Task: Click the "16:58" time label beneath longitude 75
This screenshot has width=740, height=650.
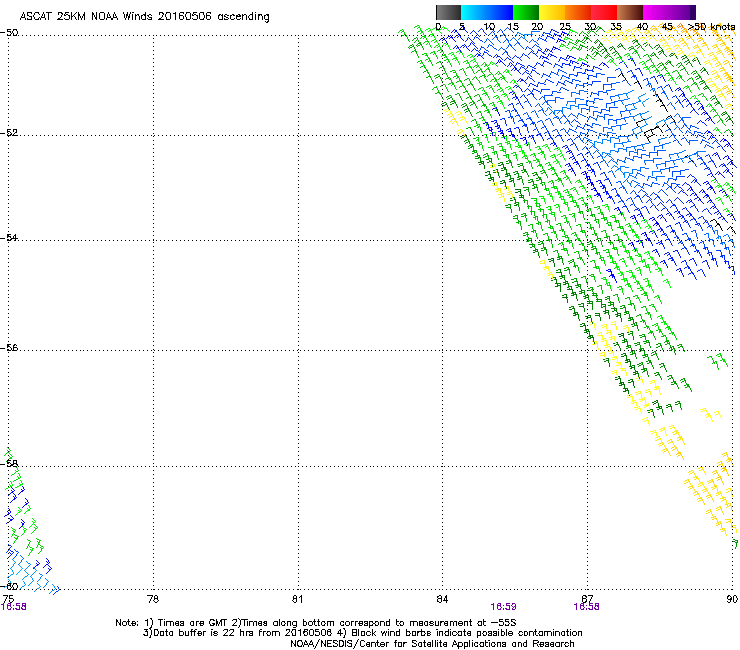Action: pyautogui.click(x=14, y=607)
